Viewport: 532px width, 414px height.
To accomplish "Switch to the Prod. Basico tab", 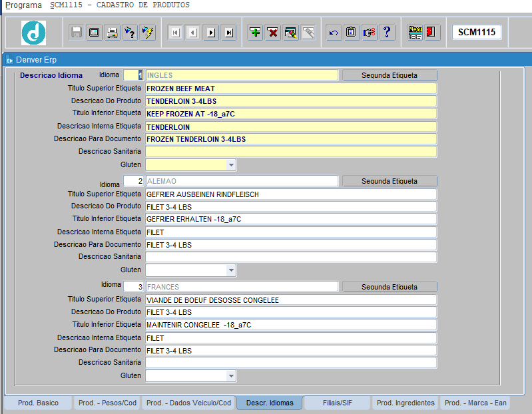I will [x=38, y=403].
